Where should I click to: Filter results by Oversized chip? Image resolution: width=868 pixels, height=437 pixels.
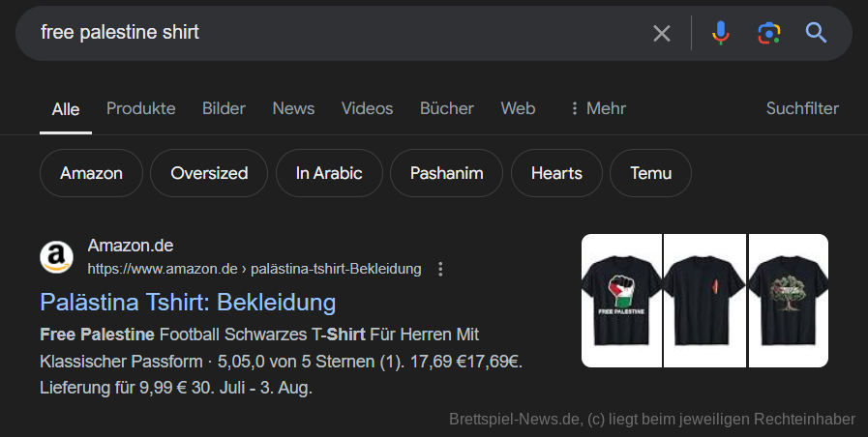pos(209,174)
